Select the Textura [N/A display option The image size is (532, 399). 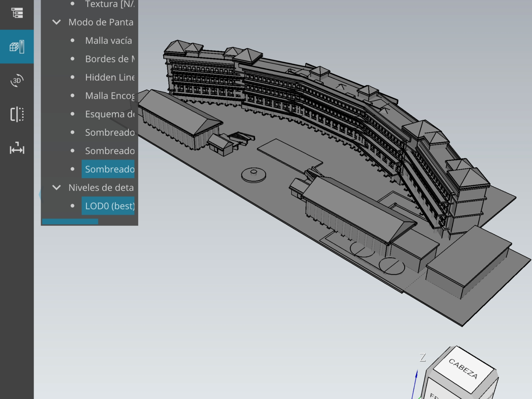pyautogui.click(x=110, y=4)
